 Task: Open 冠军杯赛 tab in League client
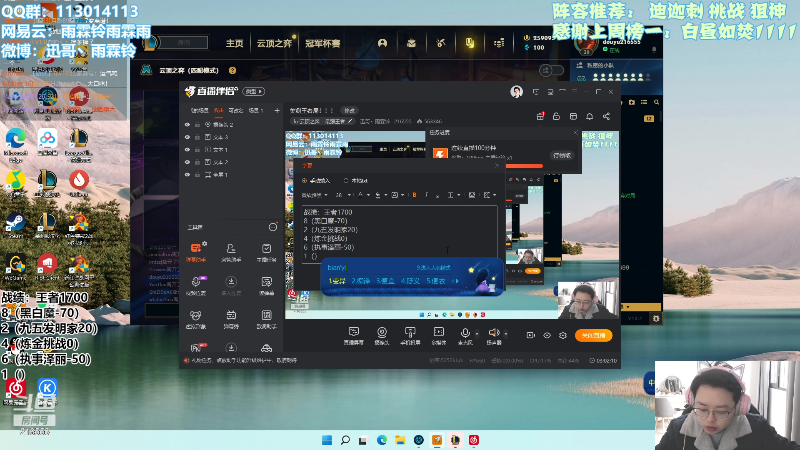click(x=322, y=43)
